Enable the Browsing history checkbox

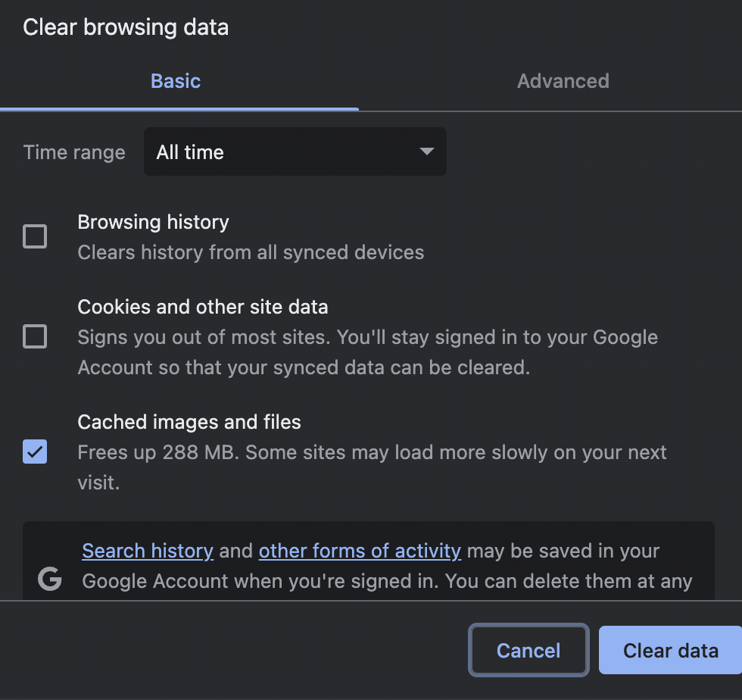coord(35,236)
